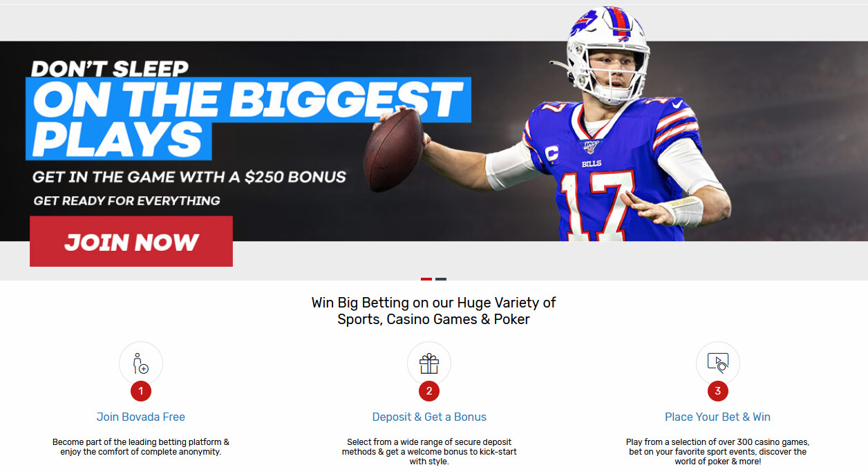Screen dimensions: 868x474
Task: Open the Deposit & Get a Bonus link
Action: pyautogui.click(x=429, y=417)
